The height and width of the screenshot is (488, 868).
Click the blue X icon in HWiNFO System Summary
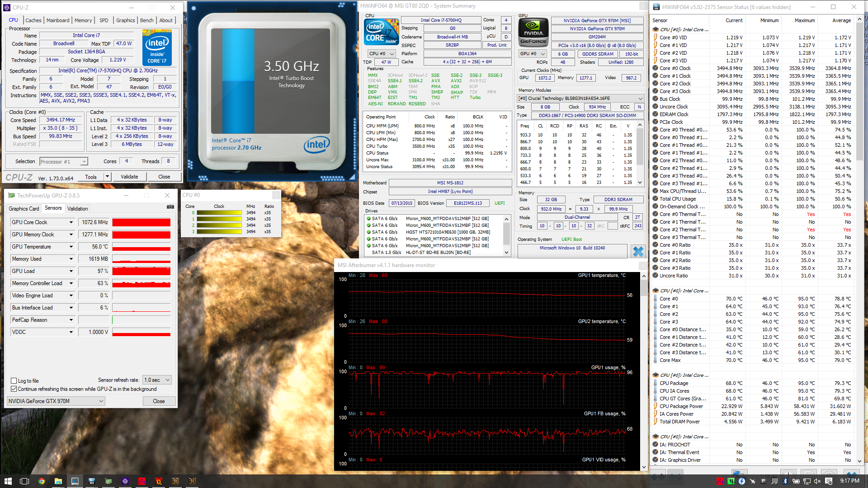tap(638, 251)
